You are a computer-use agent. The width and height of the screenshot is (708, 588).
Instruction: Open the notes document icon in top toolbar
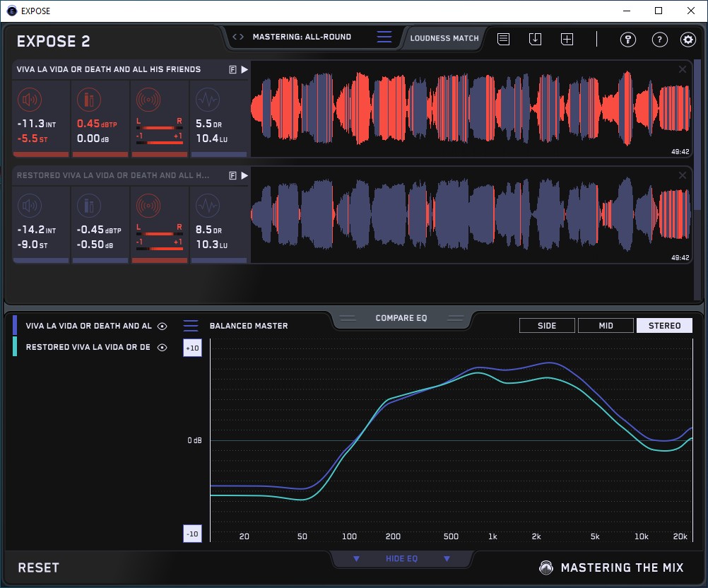point(503,40)
